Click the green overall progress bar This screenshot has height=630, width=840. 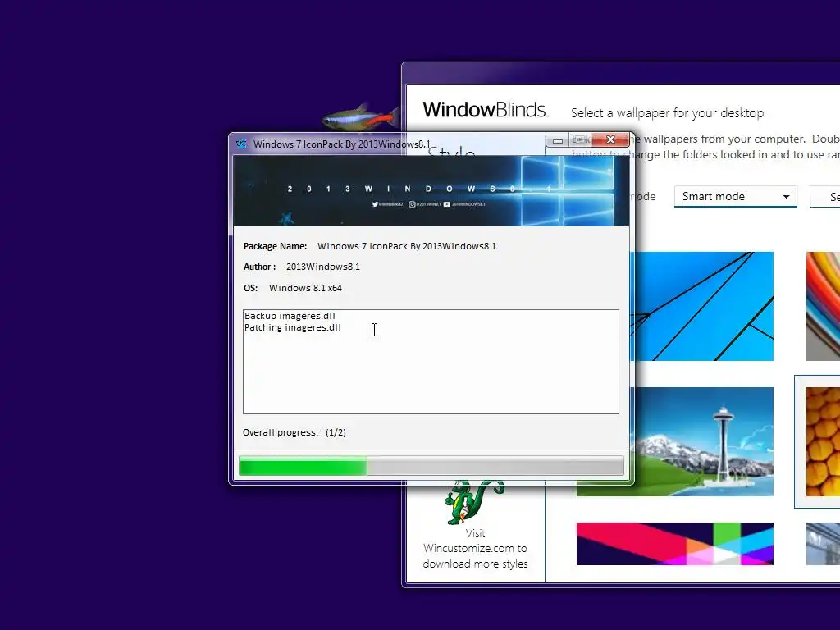tap(431, 466)
